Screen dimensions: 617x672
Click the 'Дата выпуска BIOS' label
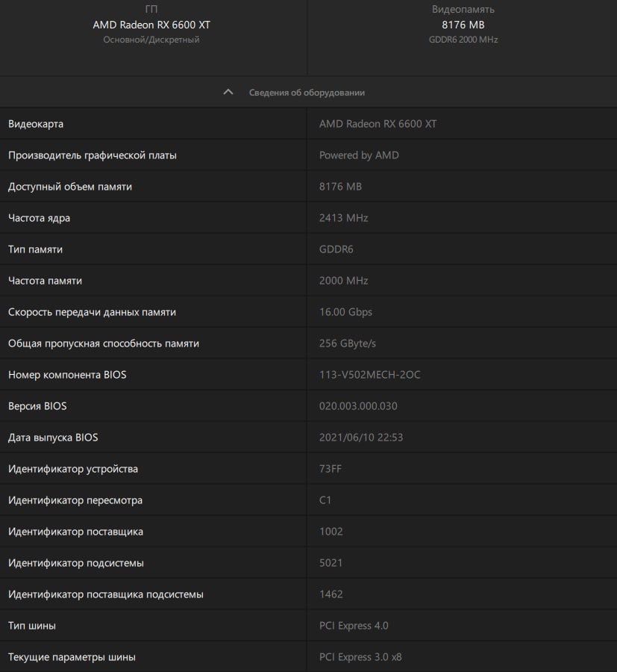pyautogui.click(x=53, y=438)
